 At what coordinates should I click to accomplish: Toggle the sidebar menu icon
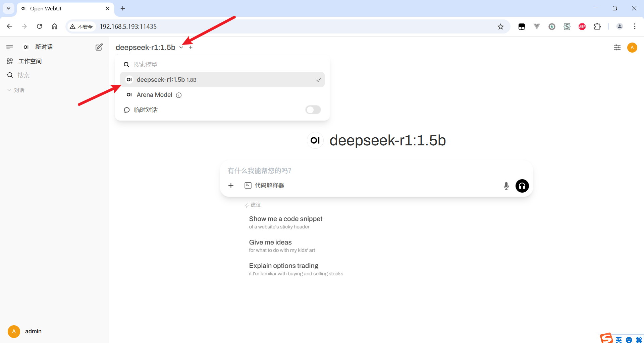click(9, 47)
